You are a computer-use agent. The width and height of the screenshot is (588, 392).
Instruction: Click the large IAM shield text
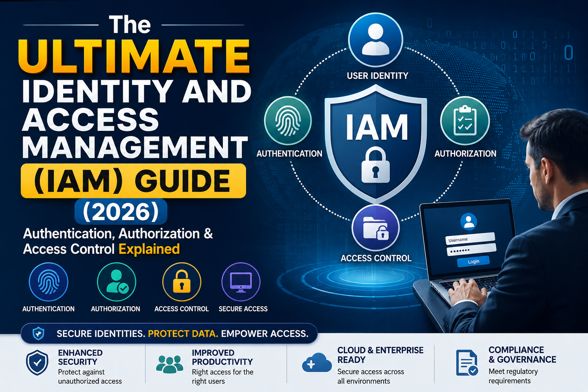tap(377, 127)
